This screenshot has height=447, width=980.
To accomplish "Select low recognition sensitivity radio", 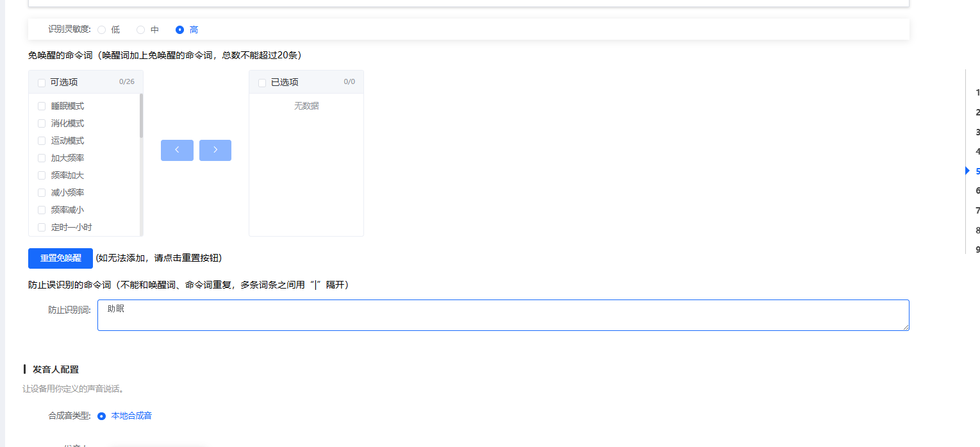I will point(102,30).
